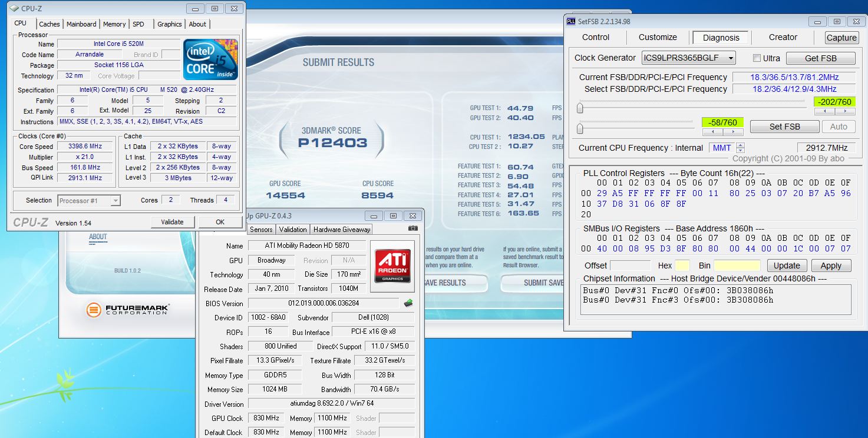
Task: Click the MMT spin down arrow
Action: tap(741, 150)
